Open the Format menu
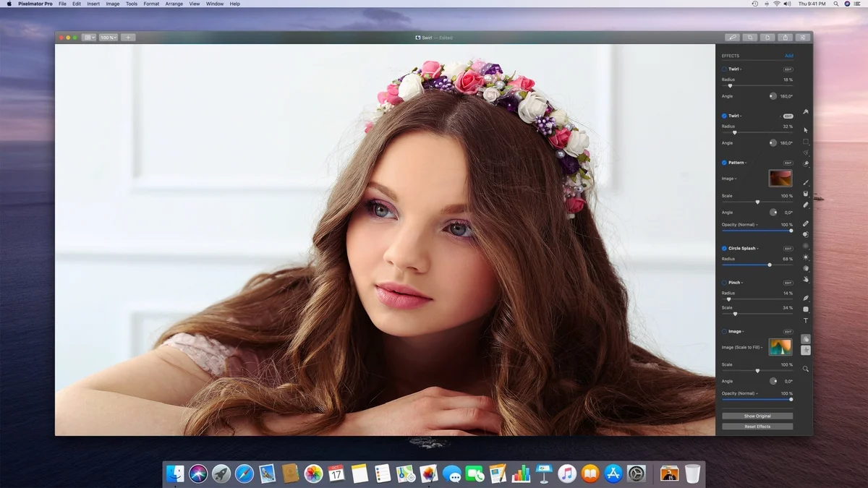This screenshot has width=868, height=488. tap(151, 4)
